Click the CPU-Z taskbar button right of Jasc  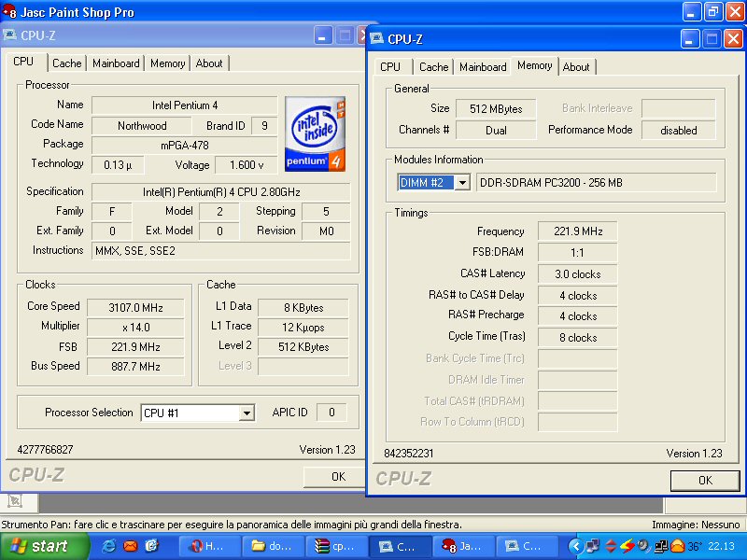(x=527, y=546)
